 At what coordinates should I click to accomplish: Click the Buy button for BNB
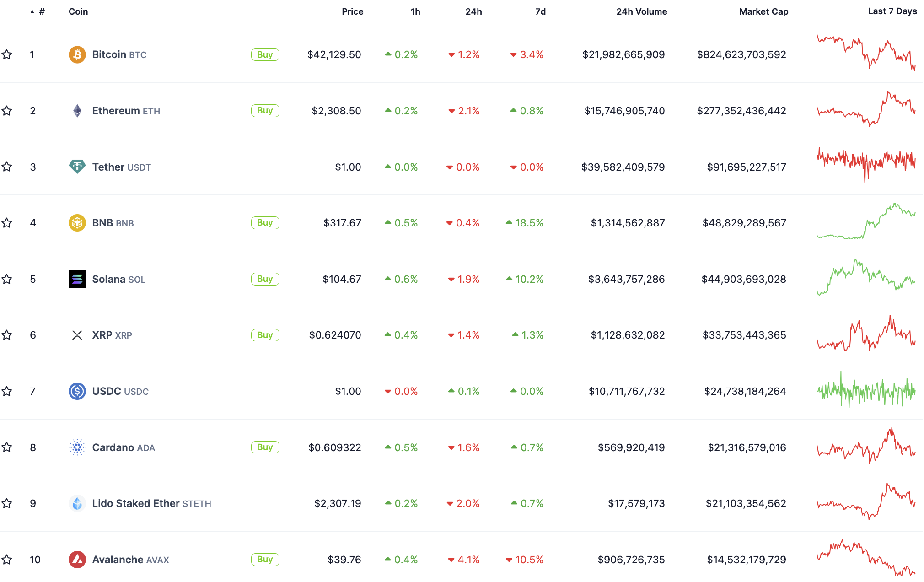265,223
